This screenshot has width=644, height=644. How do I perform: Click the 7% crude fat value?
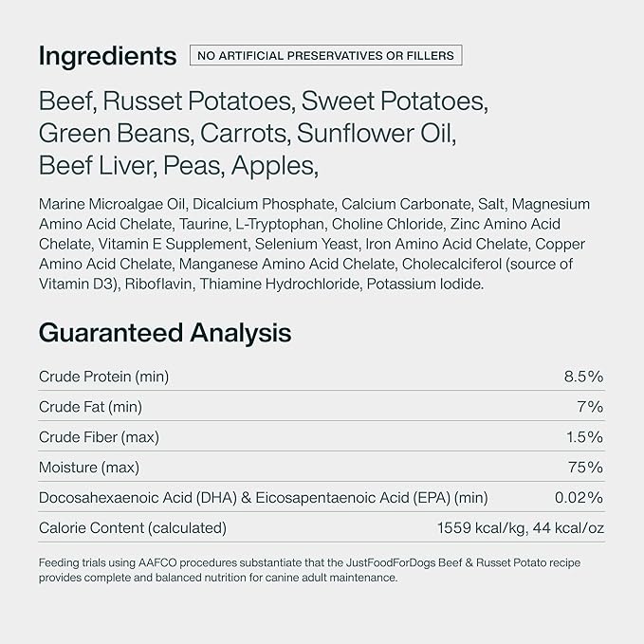coord(590,407)
